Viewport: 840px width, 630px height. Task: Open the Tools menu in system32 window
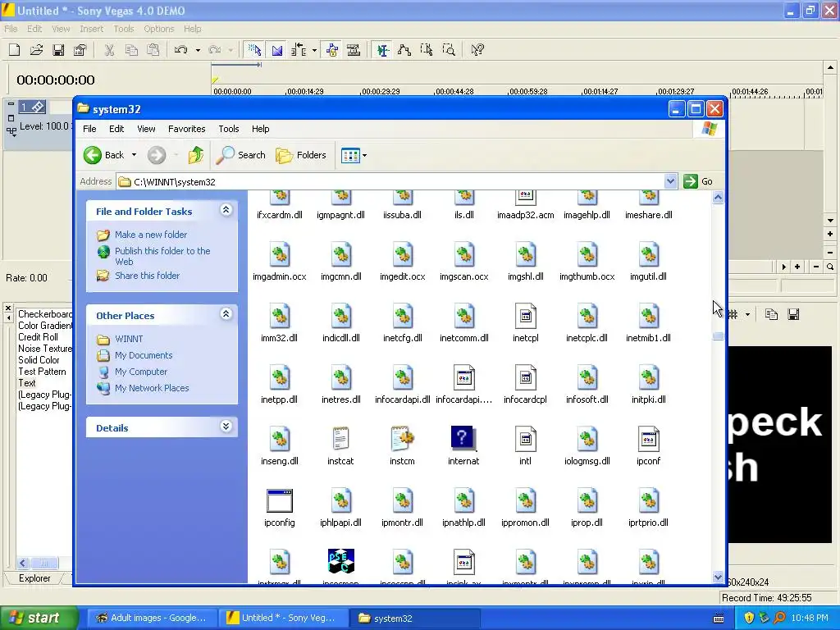(x=229, y=129)
